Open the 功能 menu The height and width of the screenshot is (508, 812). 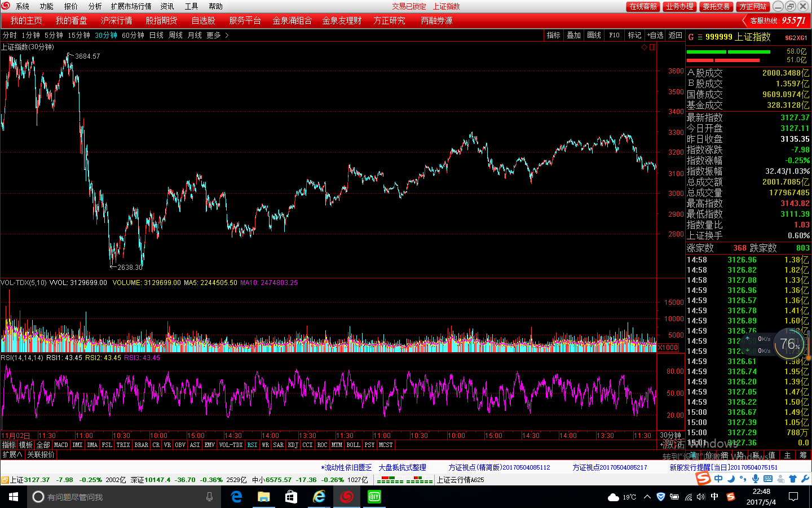46,6
